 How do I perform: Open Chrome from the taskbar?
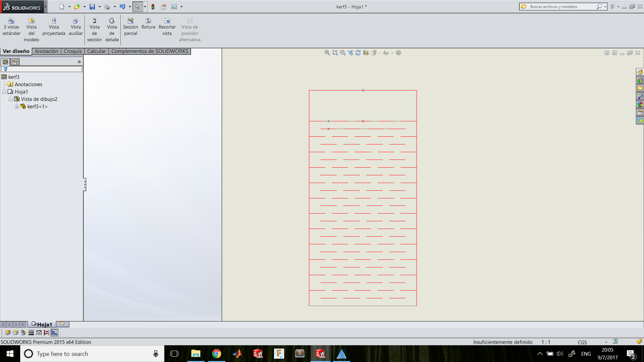217,354
